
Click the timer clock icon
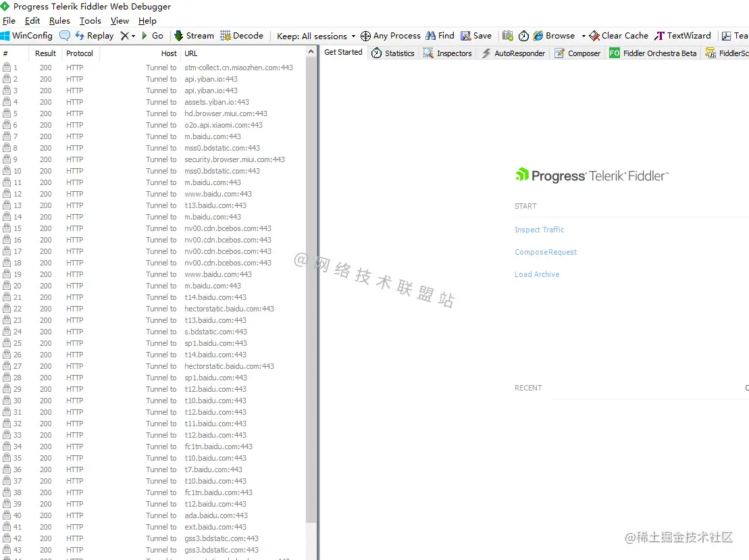(x=523, y=36)
